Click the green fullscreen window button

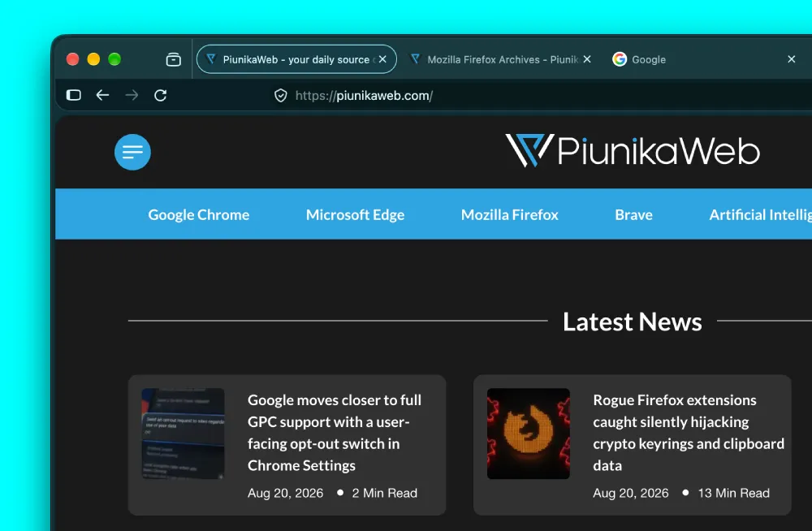tap(114, 59)
